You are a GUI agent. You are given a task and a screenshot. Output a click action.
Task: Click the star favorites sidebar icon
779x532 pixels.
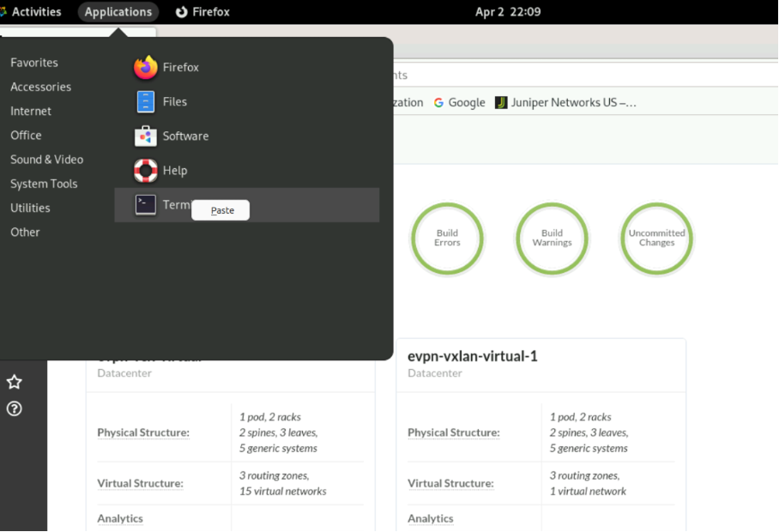(x=15, y=382)
